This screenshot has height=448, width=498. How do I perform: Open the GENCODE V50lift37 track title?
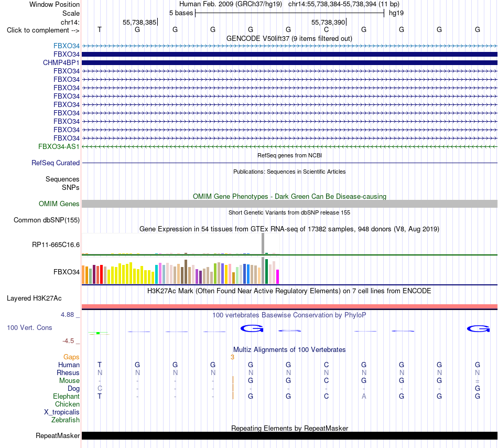pos(289,38)
